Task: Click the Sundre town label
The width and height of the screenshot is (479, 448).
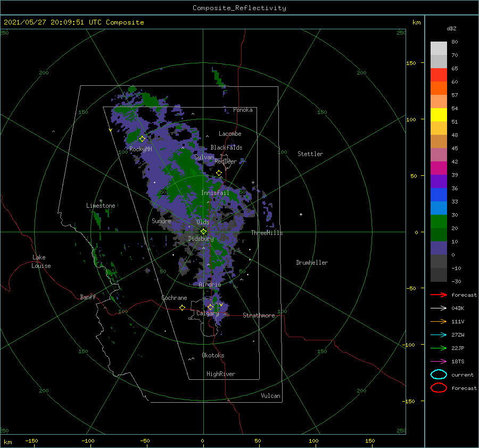Action: pyautogui.click(x=161, y=221)
